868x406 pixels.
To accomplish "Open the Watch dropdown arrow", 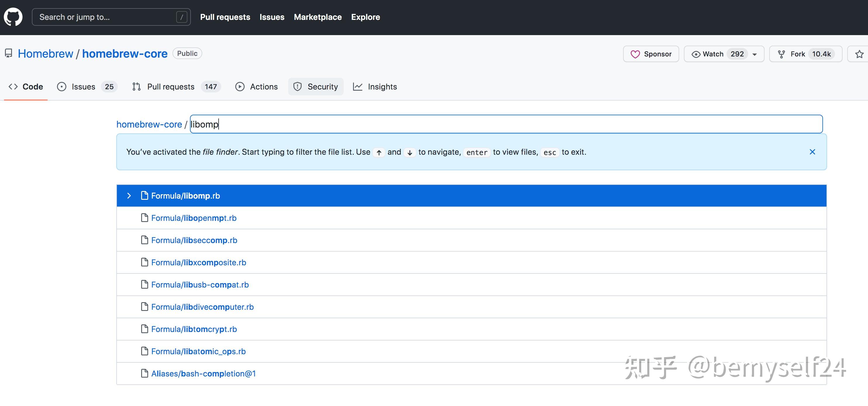I will tap(755, 54).
